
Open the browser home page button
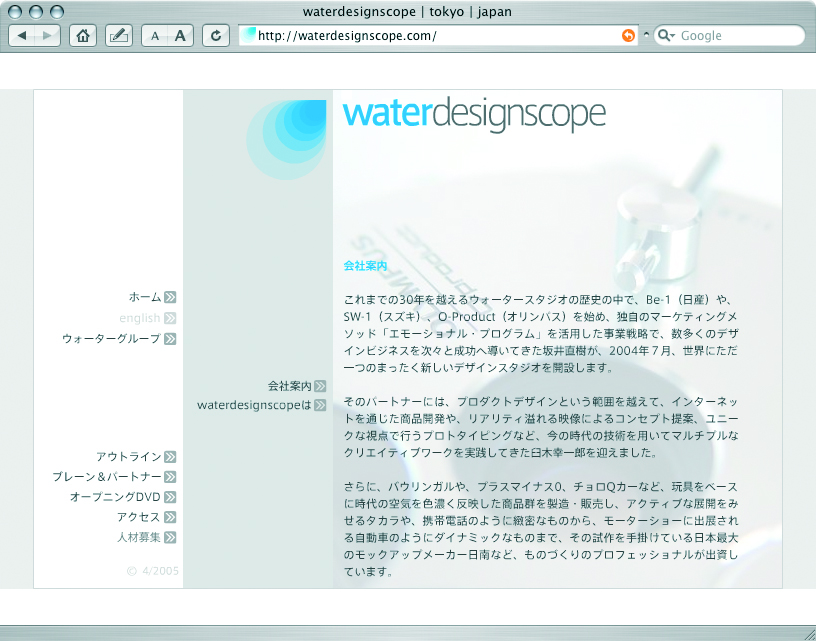coord(83,36)
